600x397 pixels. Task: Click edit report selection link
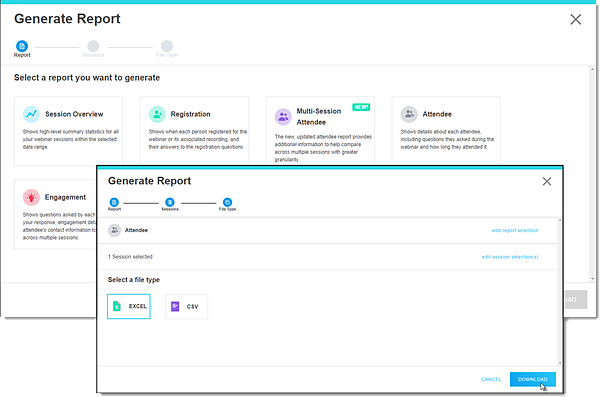[515, 230]
